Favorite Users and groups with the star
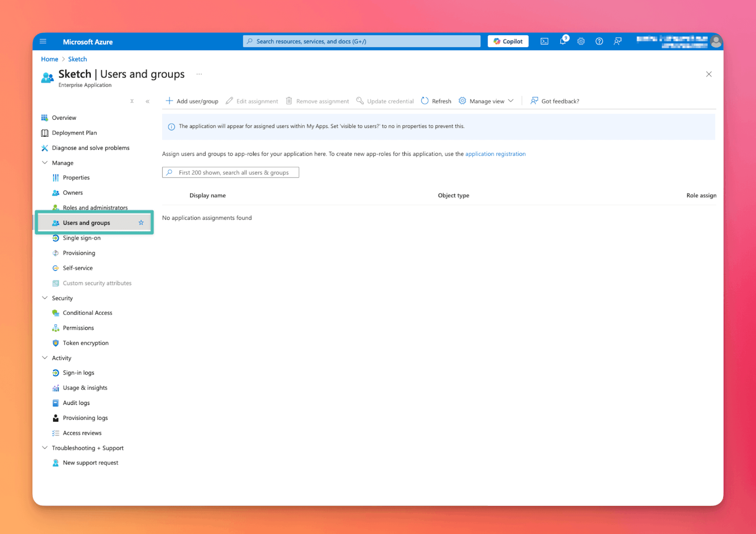This screenshot has width=756, height=534. point(141,223)
